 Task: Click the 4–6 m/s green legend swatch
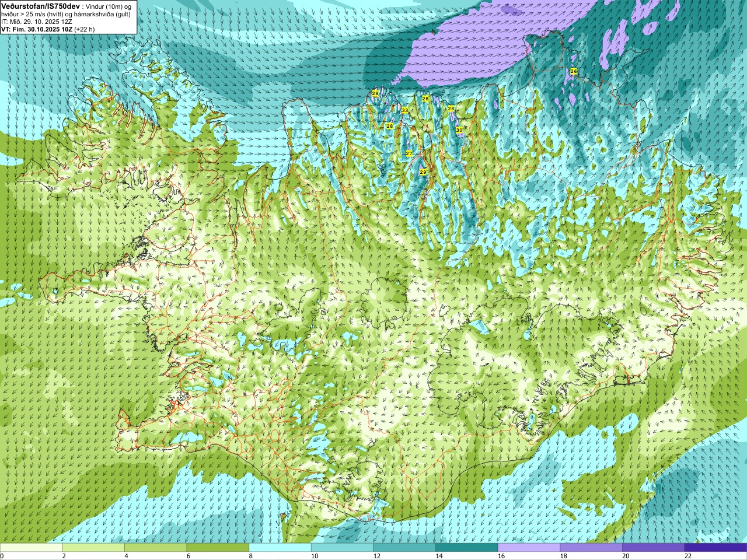155,548
